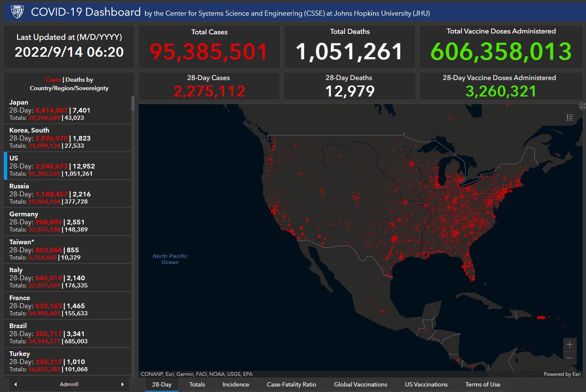Switch to the 28-Day tab
Image resolution: width=586 pixels, height=392 pixels.
[162, 385]
